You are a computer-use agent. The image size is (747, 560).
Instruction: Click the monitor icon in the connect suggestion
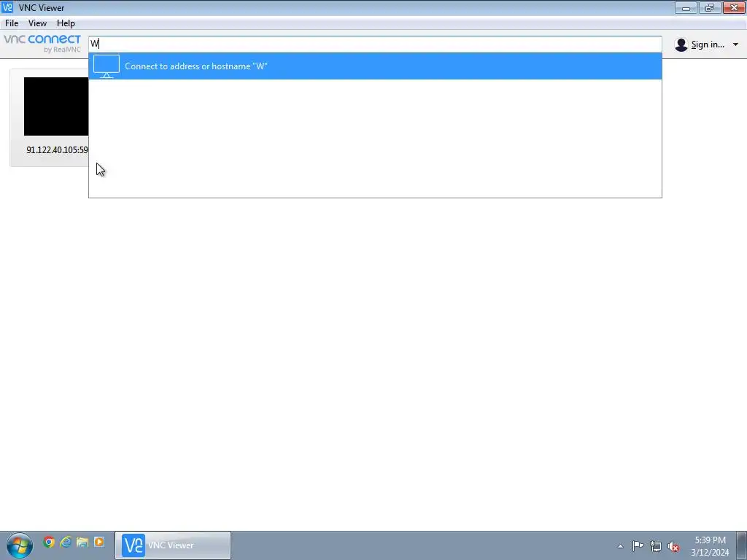(107, 66)
